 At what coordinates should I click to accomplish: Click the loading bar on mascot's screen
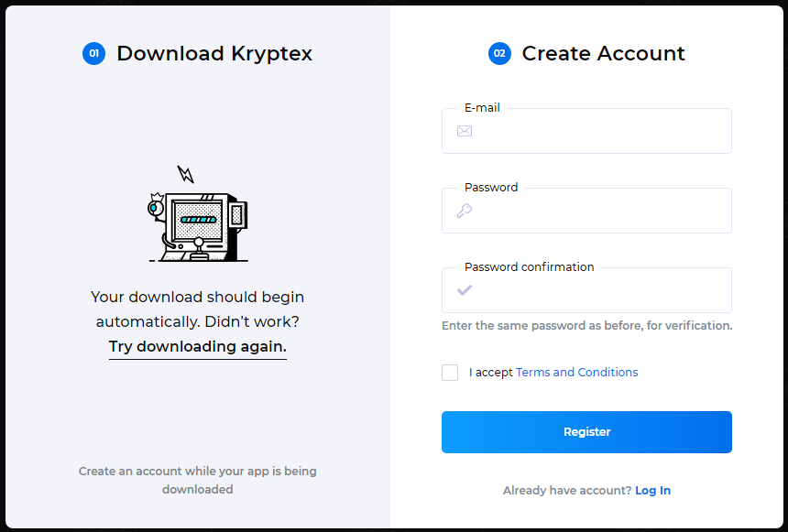point(198,220)
